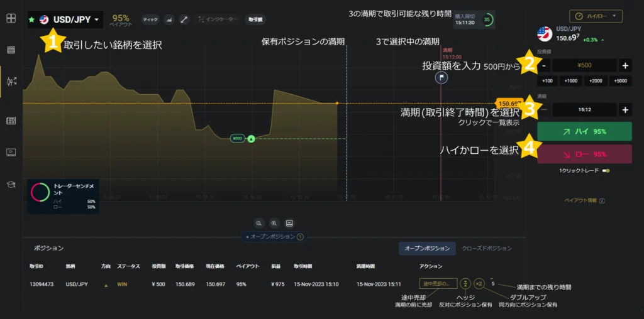
Task: Open the graduation cap education icon
Action: 11,184
